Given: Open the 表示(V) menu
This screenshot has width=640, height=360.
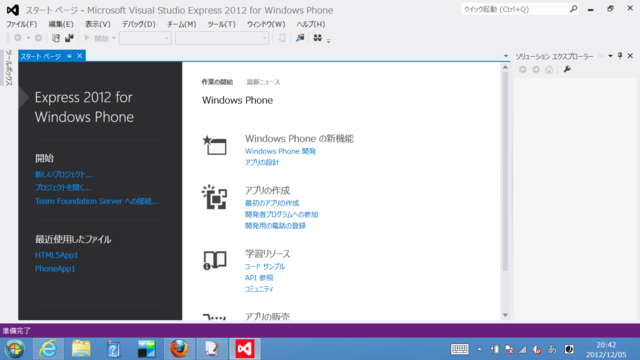Looking at the screenshot, I should click(98, 24).
